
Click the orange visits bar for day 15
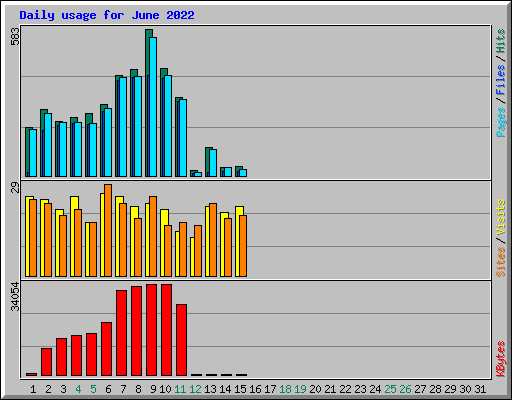(x=243, y=246)
